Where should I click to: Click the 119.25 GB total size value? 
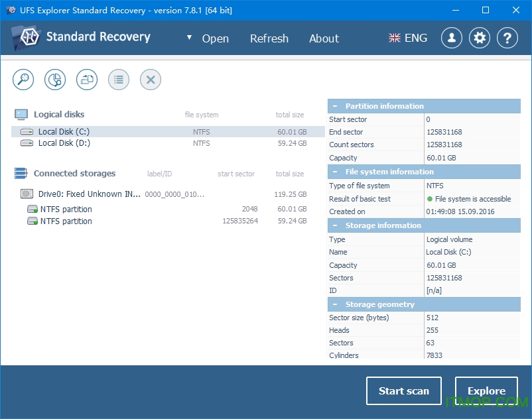[x=291, y=194]
